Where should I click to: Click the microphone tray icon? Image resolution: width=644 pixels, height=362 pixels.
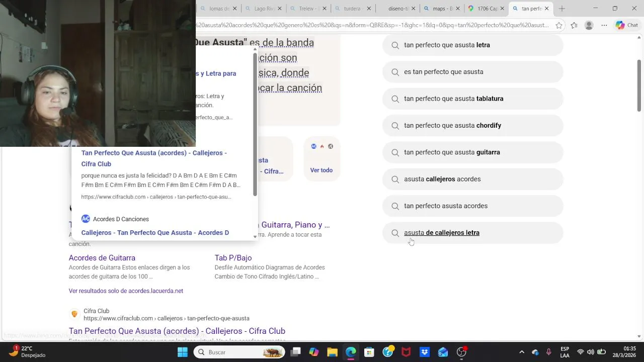(x=548, y=352)
